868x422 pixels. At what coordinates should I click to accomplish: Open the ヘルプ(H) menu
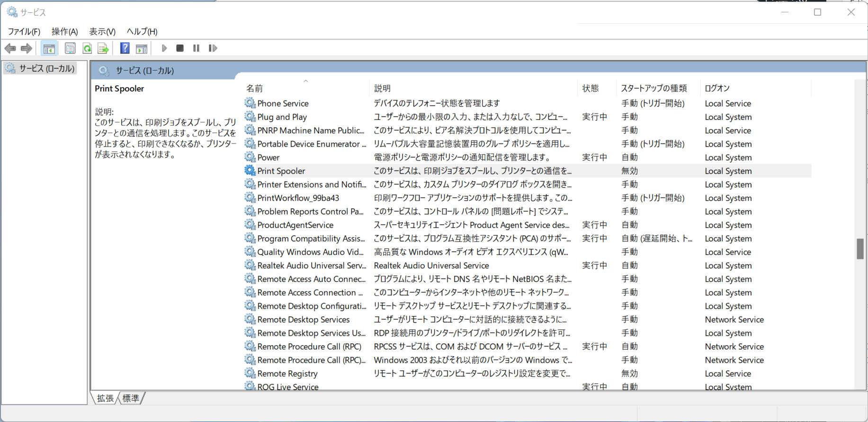point(142,31)
